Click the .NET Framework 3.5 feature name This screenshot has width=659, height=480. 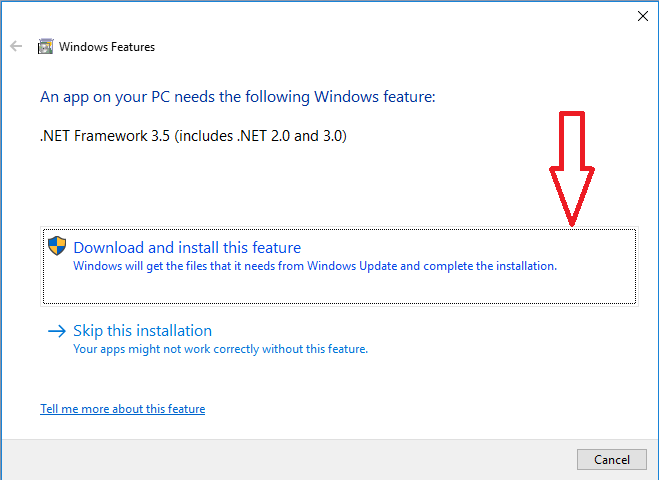click(105, 135)
